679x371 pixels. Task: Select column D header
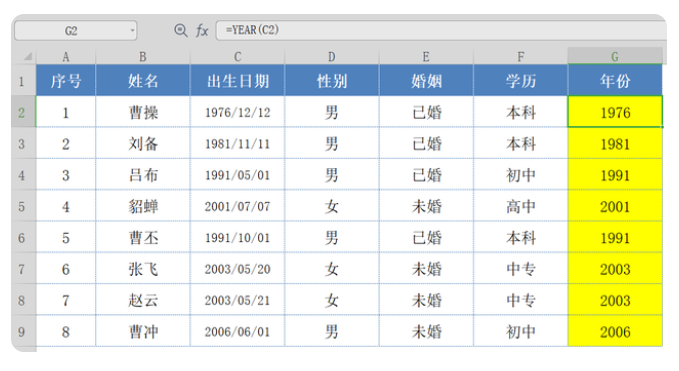coord(332,57)
